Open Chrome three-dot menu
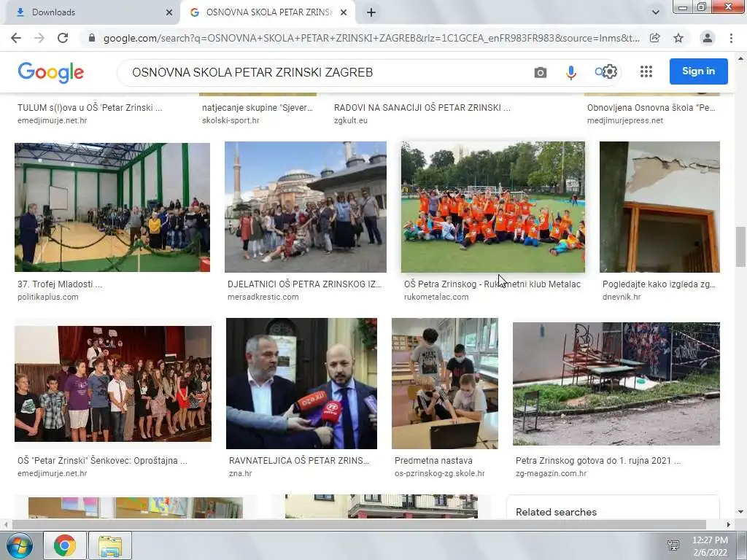 click(731, 38)
